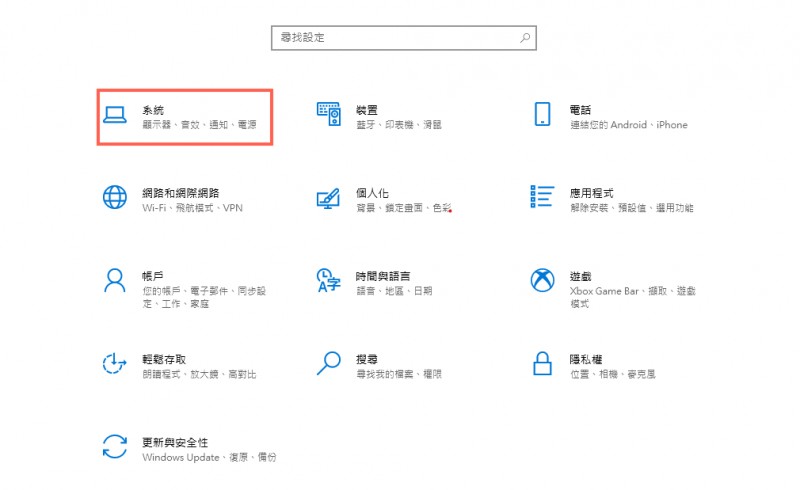The image size is (800, 490).
Task: Open the 更新與安全性 sync arrows icon
Action: click(x=115, y=447)
